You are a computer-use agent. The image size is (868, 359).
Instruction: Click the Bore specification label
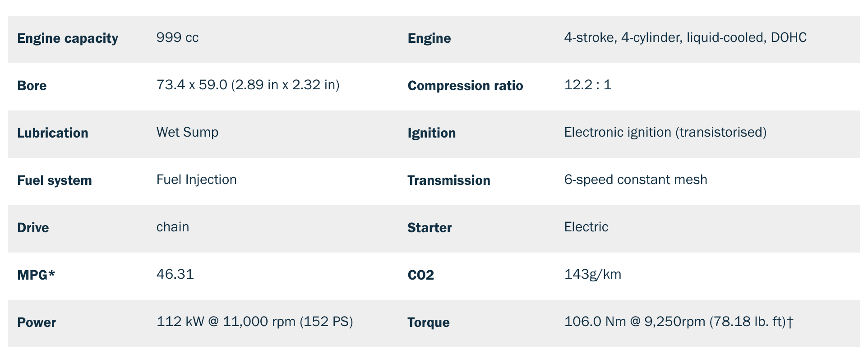click(32, 86)
